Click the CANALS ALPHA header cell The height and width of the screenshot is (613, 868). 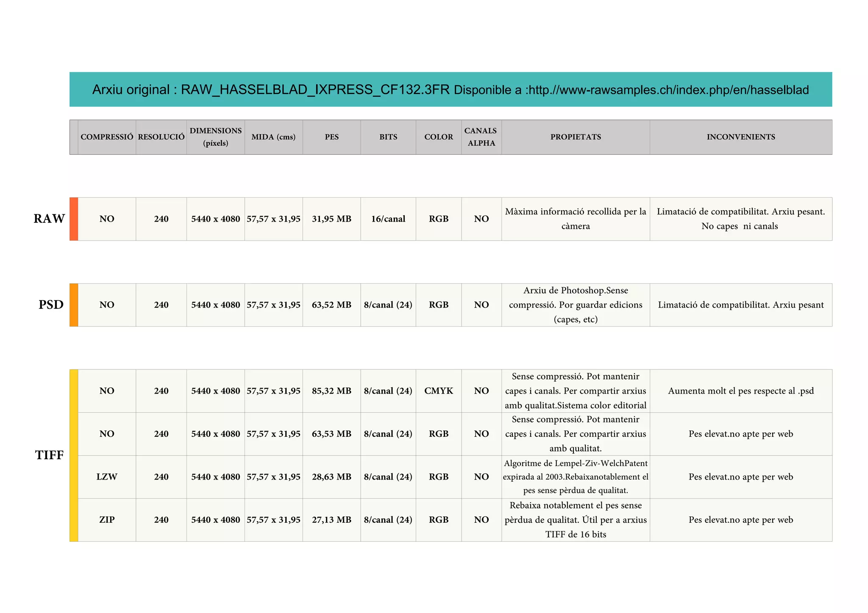(481, 137)
